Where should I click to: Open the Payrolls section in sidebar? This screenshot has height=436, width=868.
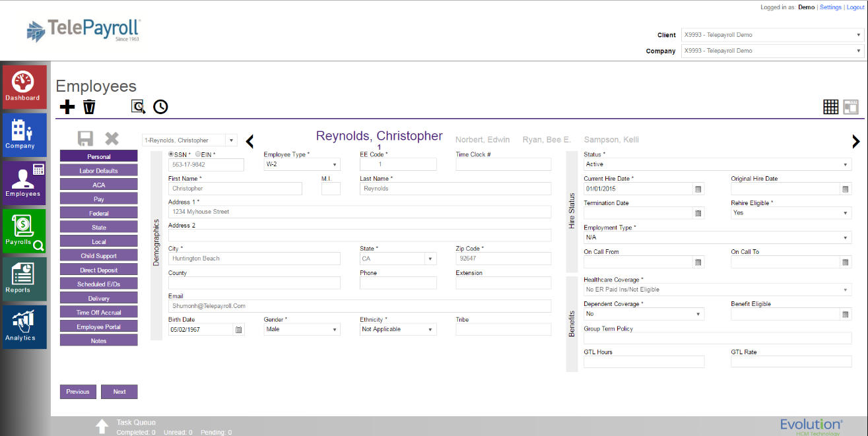click(x=24, y=232)
